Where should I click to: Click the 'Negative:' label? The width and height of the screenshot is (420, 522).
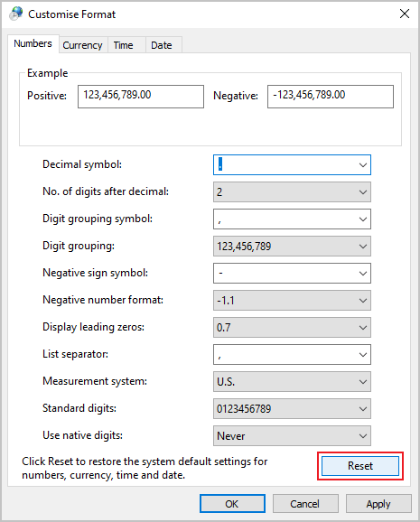(x=236, y=96)
